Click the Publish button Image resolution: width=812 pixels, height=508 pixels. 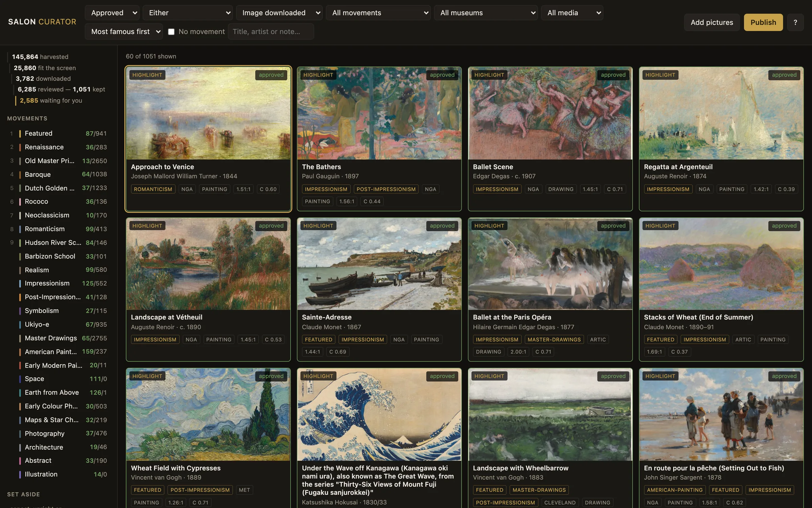[x=763, y=22]
